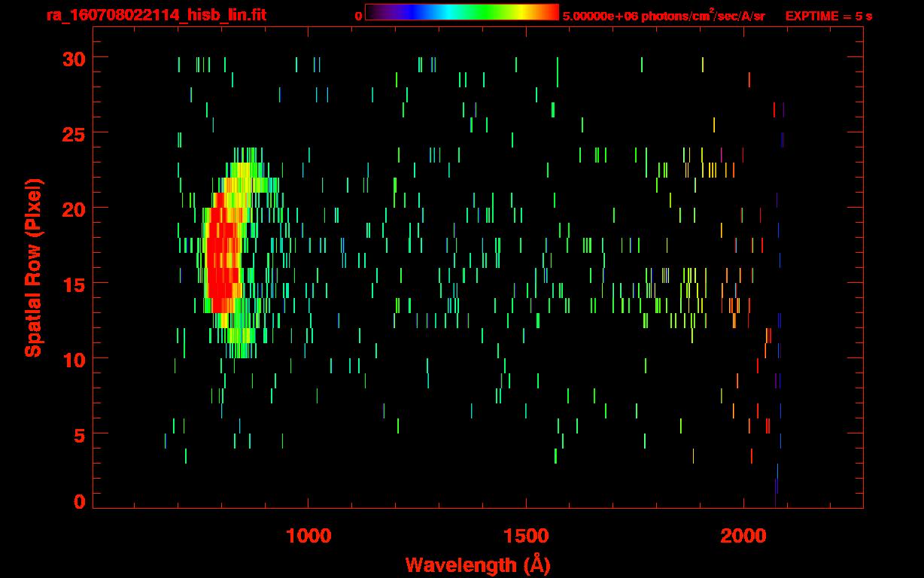Click the bright red emission blob near 800 Å

click(x=222, y=260)
